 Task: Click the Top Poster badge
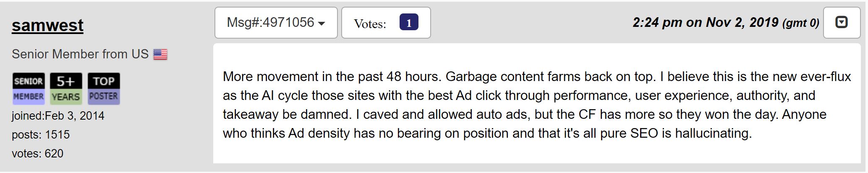[104, 89]
